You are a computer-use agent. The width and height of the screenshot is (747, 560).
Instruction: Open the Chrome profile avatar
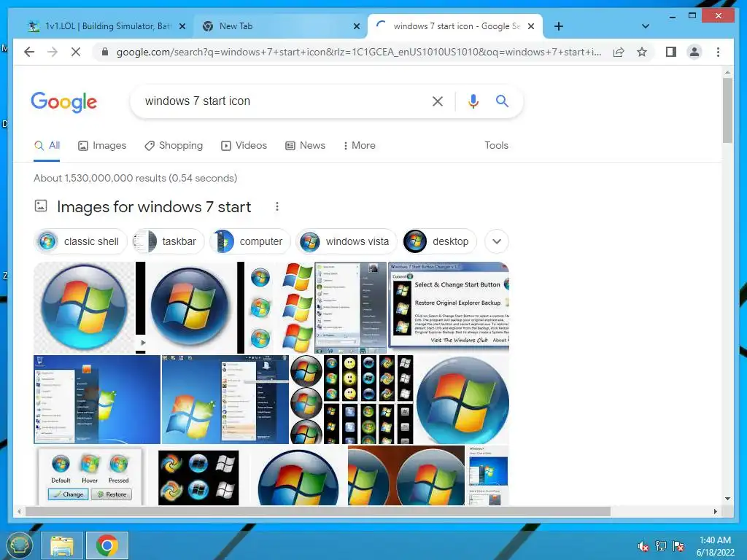(x=694, y=52)
